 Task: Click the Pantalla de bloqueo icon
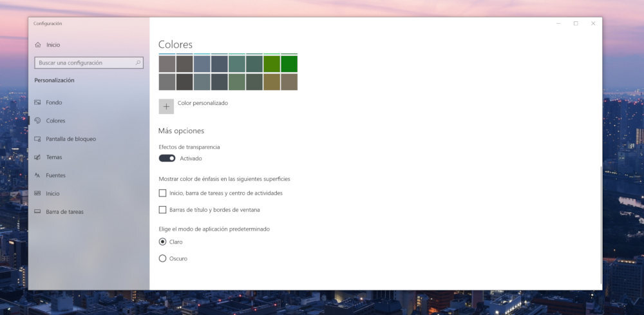pyautogui.click(x=37, y=138)
